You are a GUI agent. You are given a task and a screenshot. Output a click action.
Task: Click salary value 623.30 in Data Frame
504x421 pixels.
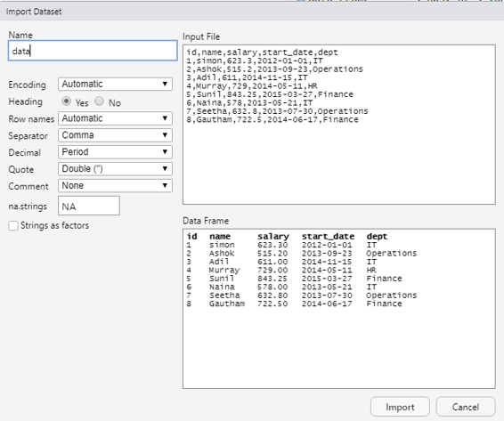(272, 245)
